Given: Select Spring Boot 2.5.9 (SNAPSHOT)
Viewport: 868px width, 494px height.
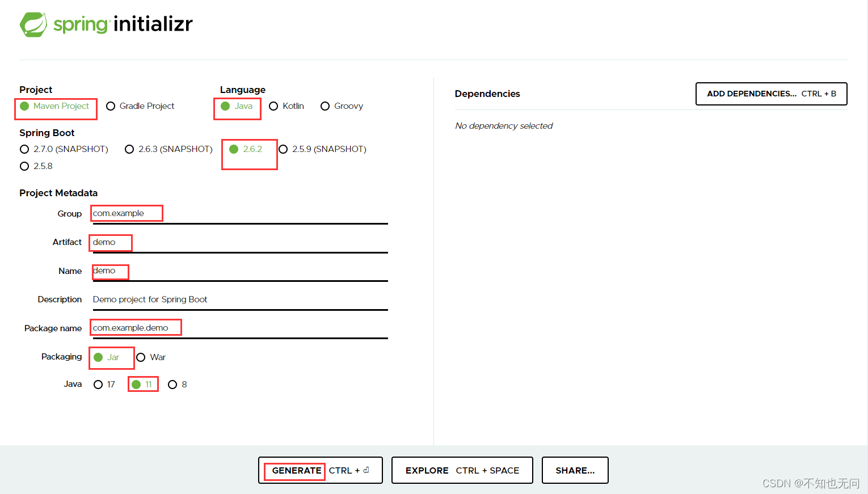Looking at the screenshot, I should click(323, 149).
